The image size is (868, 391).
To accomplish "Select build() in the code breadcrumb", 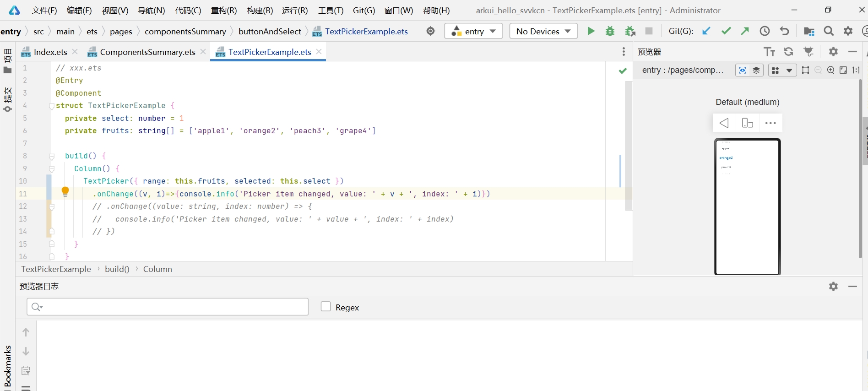I will coord(117,269).
